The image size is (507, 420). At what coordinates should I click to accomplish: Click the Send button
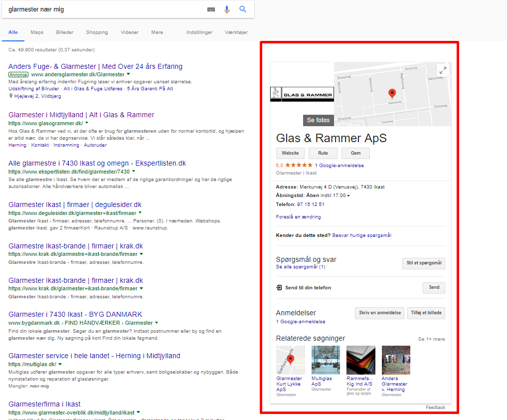coord(434,288)
